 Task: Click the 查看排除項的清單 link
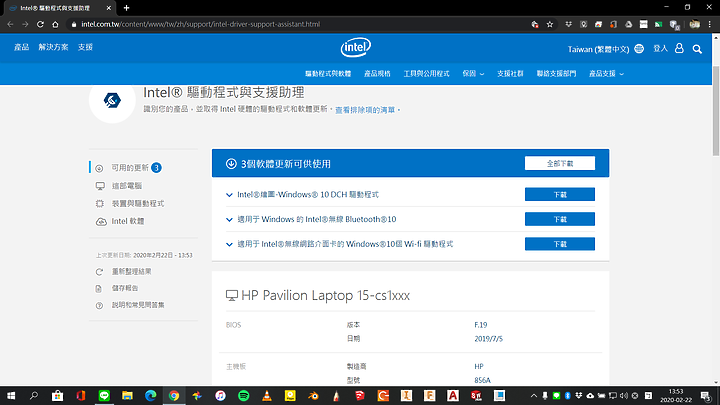pos(365,110)
